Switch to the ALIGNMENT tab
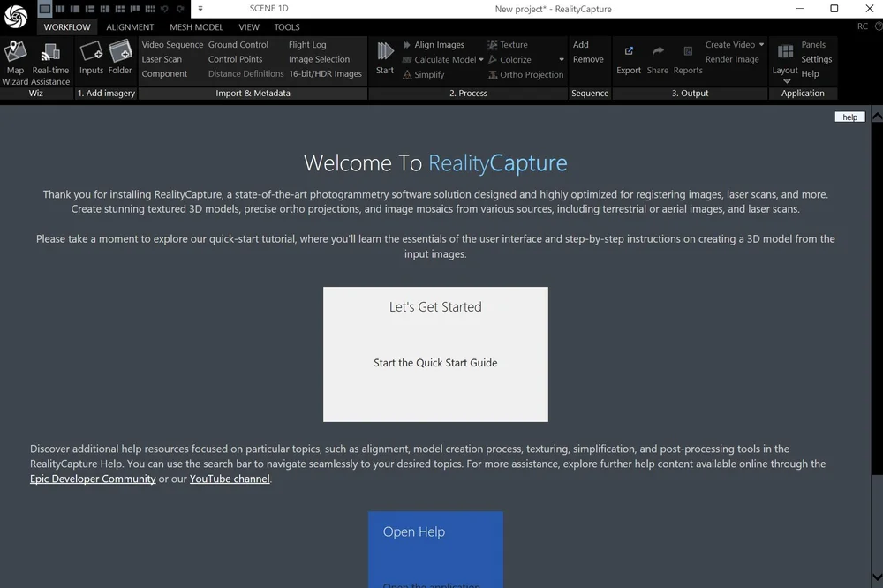 click(x=130, y=27)
